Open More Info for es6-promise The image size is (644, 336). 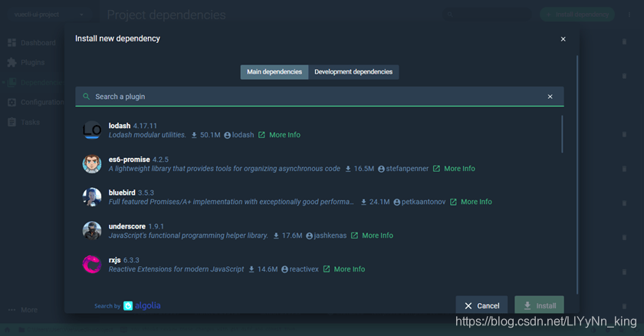coord(459,169)
